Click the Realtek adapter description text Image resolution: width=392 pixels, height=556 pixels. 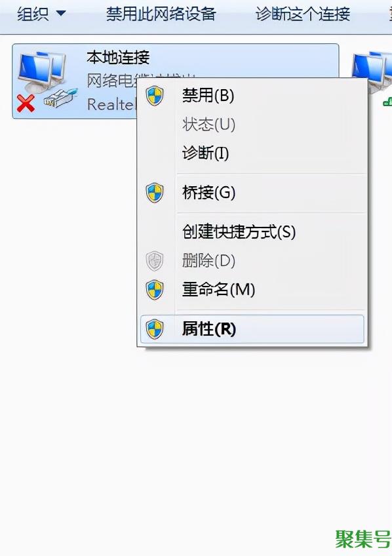[111, 104]
